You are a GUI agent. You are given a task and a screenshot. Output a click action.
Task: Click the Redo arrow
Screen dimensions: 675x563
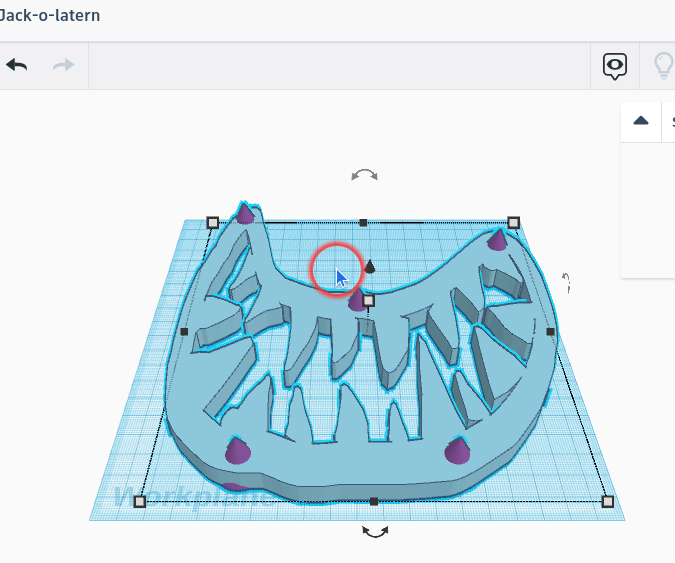(63, 65)
